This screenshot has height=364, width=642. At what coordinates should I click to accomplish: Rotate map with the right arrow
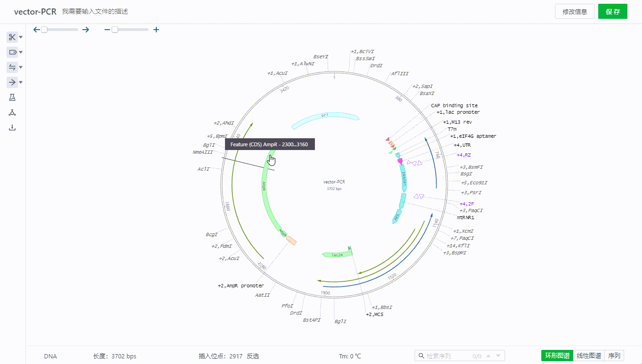86,30
